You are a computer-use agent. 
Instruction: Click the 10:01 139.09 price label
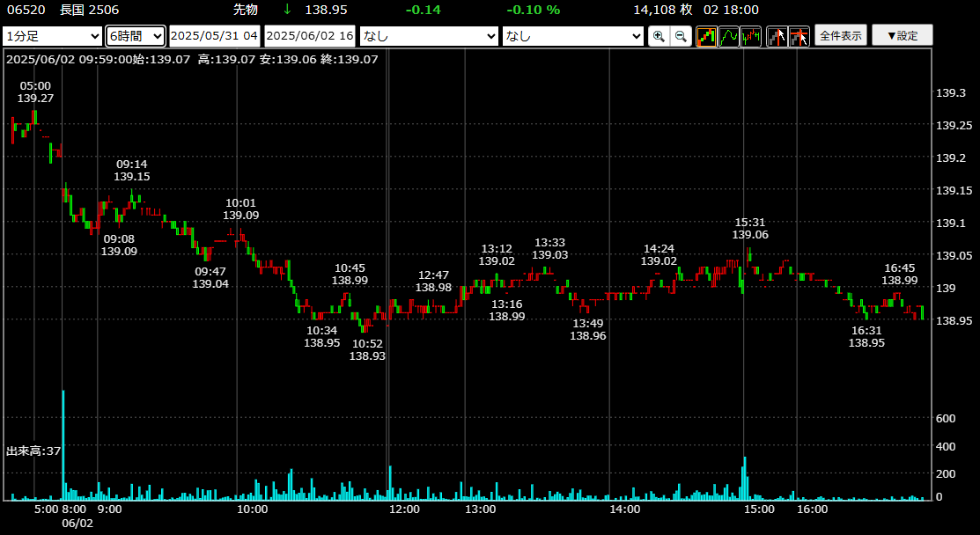pyautogui.click(x=241, y=209)
